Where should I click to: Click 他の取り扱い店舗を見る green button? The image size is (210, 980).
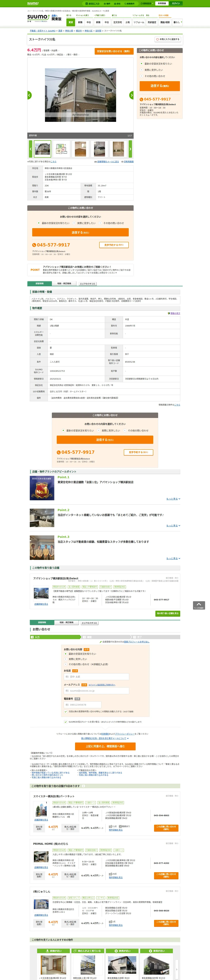(168, 613)
